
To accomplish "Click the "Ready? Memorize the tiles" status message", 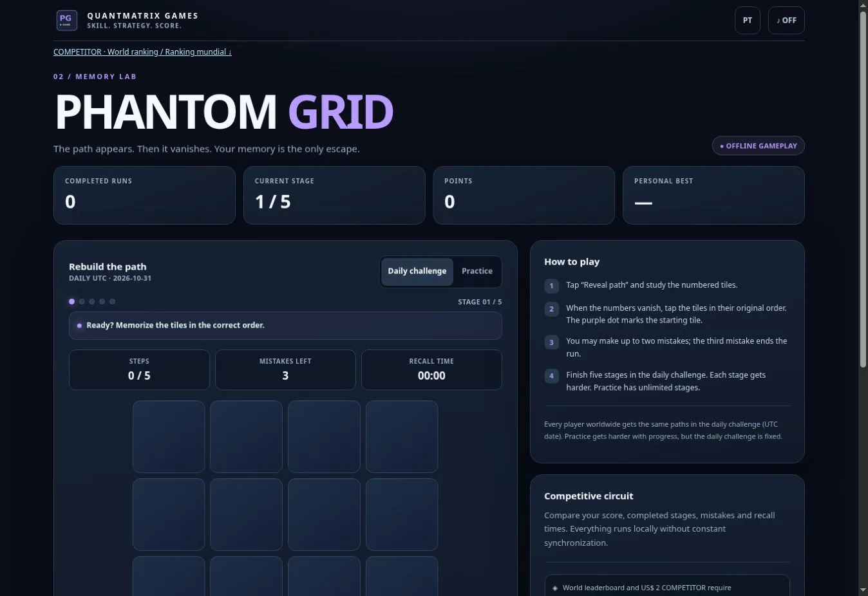I will point(285,326).
